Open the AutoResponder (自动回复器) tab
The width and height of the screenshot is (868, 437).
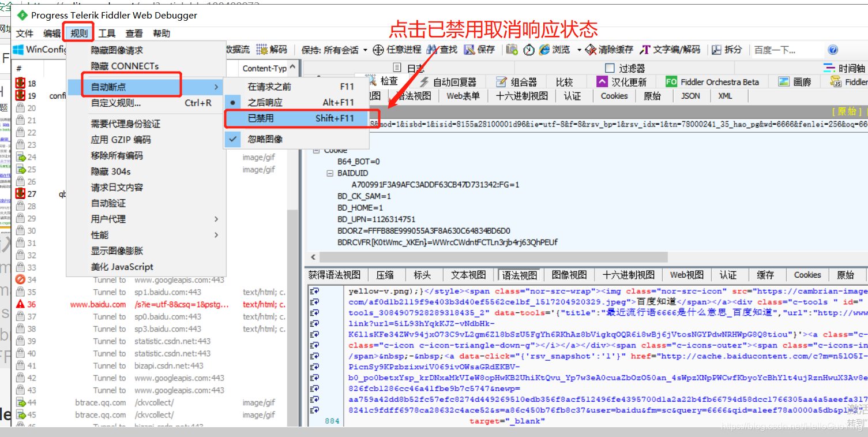(x=448, y=82)
